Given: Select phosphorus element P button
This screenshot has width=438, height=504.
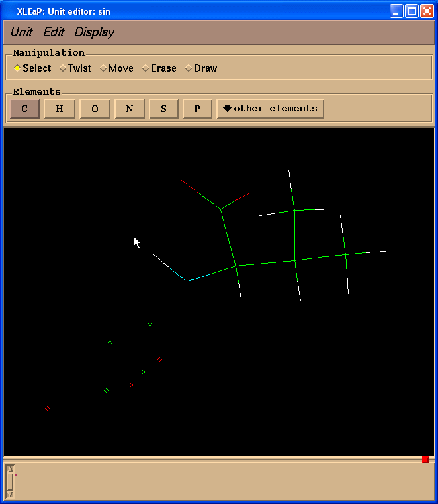Looking at the screenshot, I should [x=197, y=109].
